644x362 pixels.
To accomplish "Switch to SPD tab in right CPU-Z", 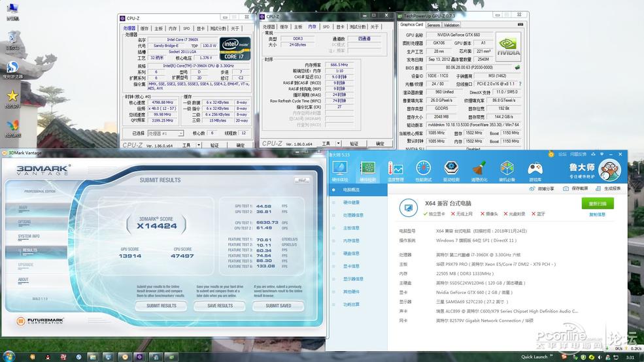I will pos(326,27).
